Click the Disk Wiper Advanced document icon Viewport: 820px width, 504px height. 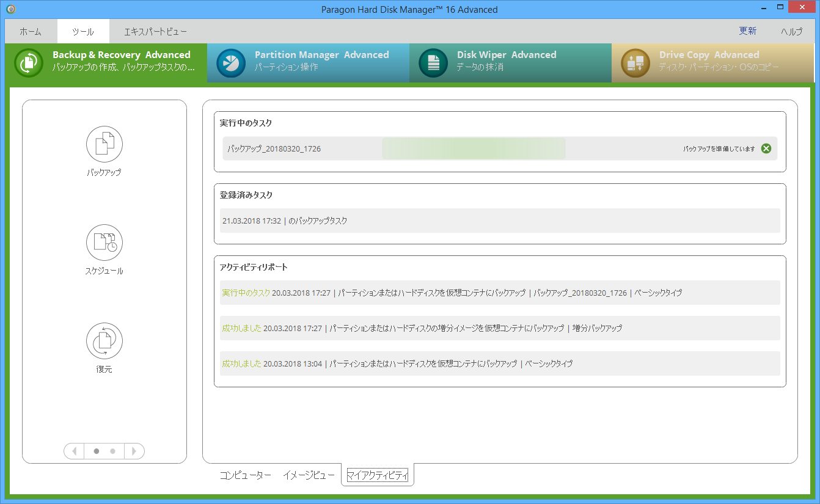pos(433,63)
